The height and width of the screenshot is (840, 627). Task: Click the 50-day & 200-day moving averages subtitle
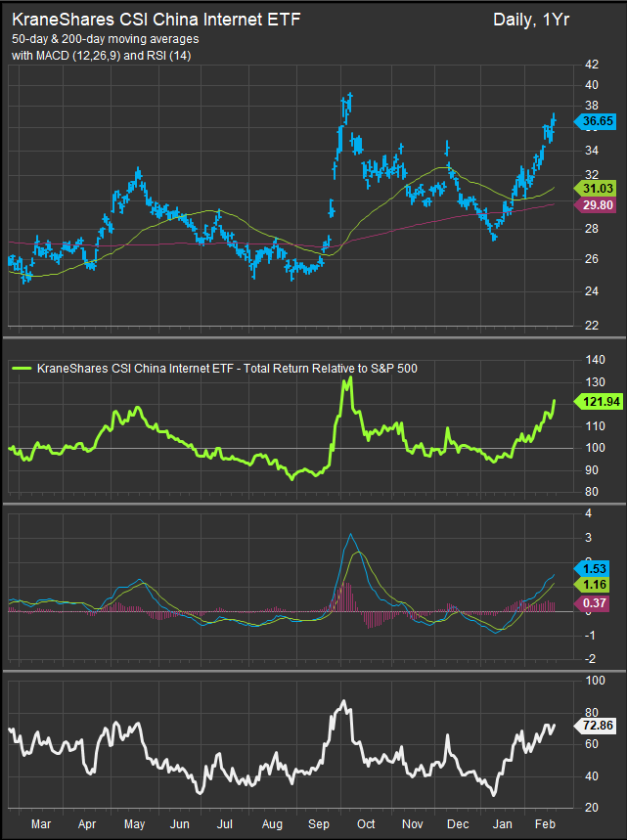coord(105,39)
